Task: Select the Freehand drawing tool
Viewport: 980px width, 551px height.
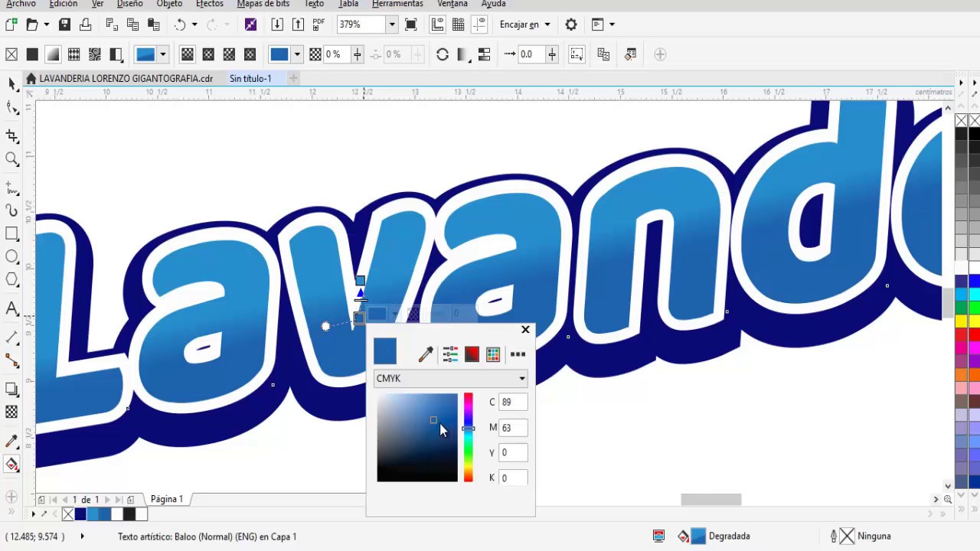Action: point(11,187)
